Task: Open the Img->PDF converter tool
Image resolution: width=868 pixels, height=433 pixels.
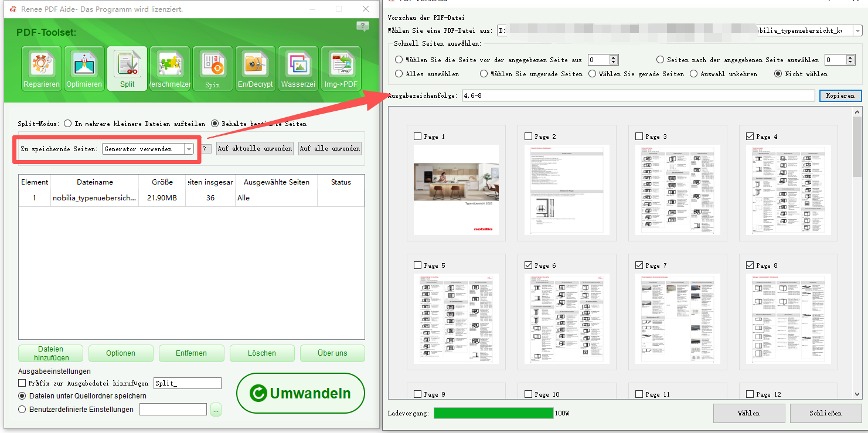Action: click(x=341, y=69)
